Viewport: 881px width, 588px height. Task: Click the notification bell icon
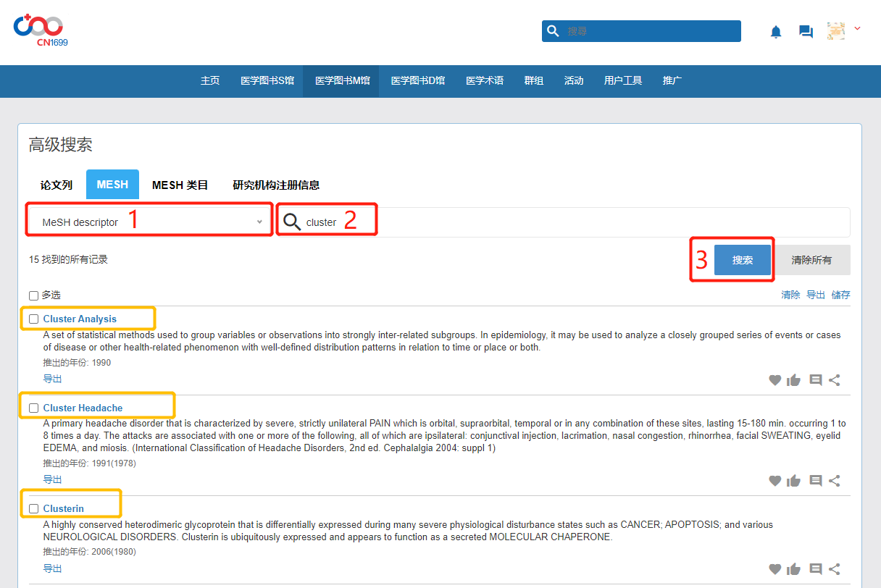pos(776,32)
